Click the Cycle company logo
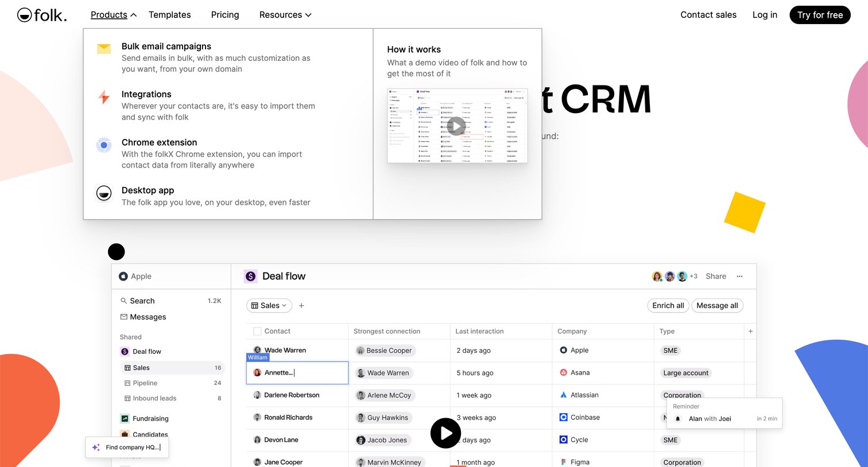 click(x=564, y=440)
